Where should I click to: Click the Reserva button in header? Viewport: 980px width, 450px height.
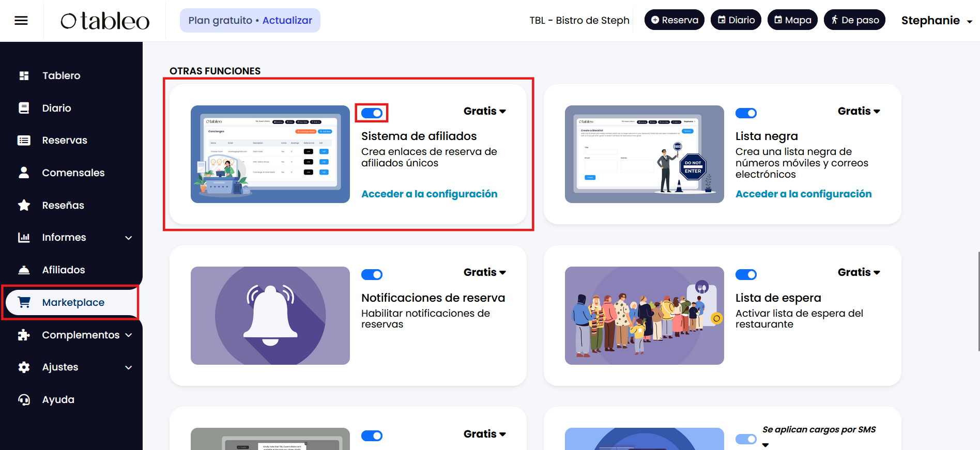(x=675, y=20)
